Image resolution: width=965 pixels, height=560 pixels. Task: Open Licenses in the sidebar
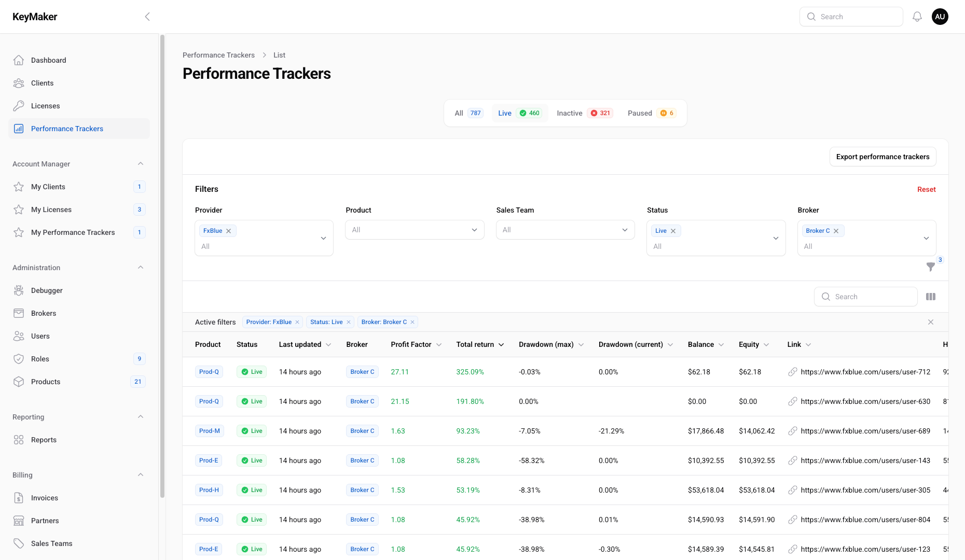tap(79, 106)
